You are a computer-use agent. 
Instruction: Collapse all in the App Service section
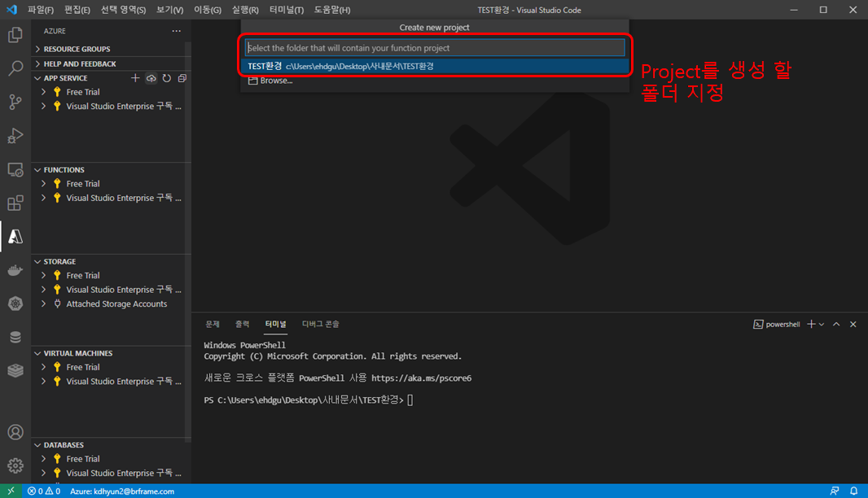click(182, 78)
